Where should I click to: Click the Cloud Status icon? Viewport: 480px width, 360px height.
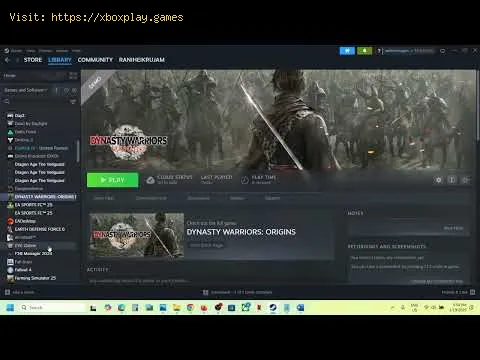pos(150,180)
